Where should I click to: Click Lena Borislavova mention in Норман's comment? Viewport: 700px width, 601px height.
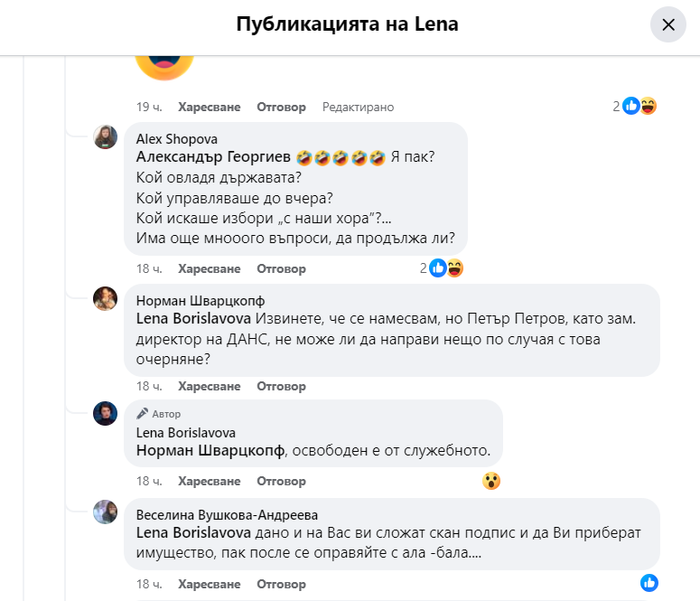point(194,318)
